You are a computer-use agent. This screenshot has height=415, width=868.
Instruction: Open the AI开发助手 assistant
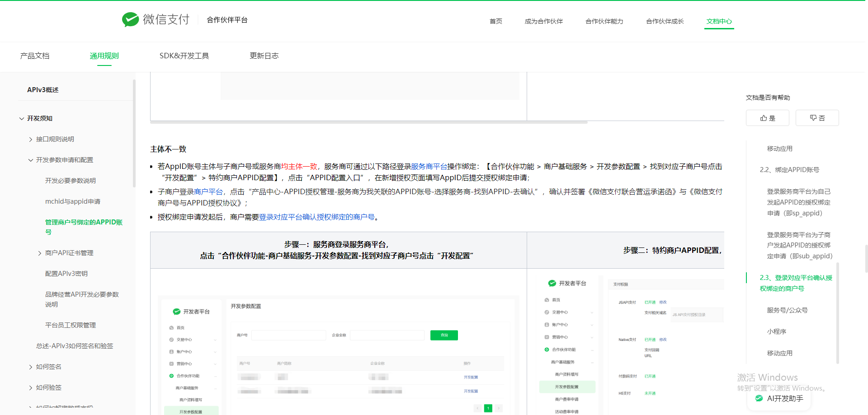point(779,398)
